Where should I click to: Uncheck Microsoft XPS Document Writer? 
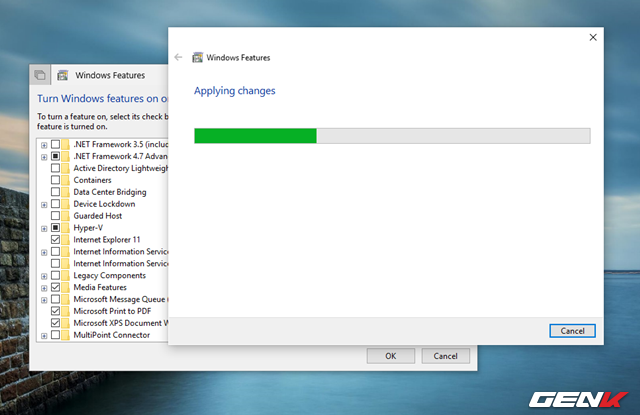[x=56, y=323]
